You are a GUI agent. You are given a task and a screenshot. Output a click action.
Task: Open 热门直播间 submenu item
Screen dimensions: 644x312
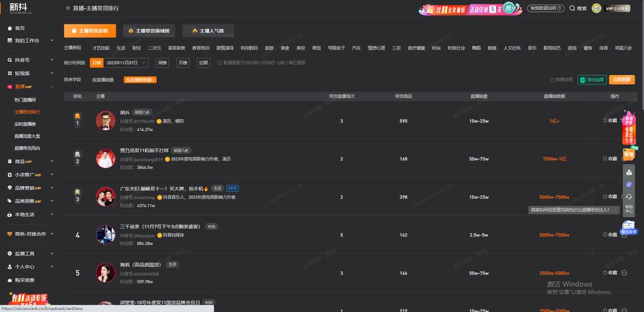point(25,100)
